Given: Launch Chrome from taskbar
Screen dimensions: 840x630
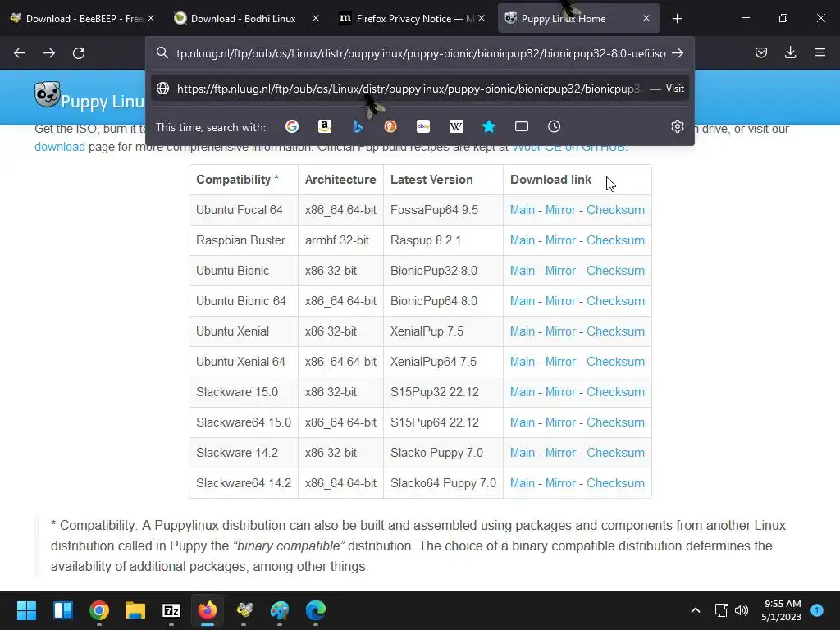Looking at the screenshot, I should [x=99, y=610].
